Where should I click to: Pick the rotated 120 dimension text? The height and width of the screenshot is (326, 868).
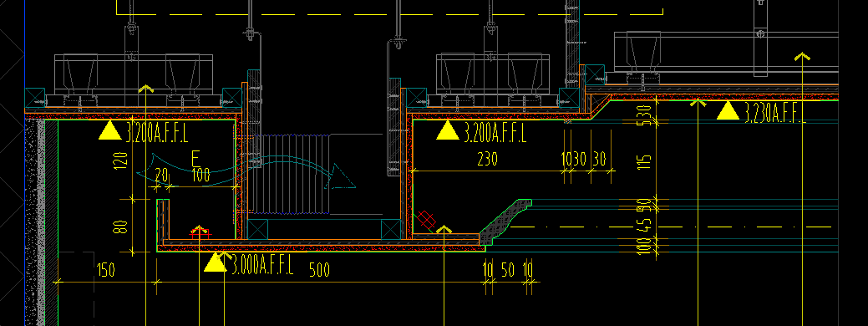(x=122, y=159)
